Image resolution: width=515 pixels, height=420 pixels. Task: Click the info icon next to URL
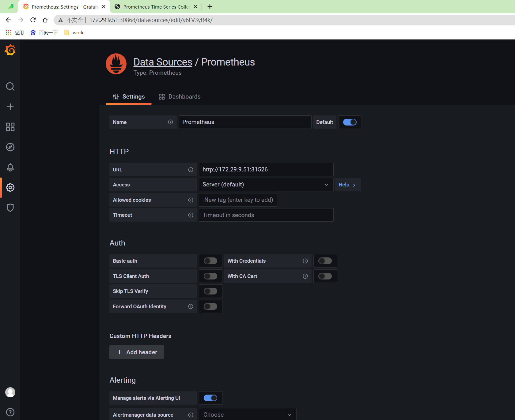point(191,170)
